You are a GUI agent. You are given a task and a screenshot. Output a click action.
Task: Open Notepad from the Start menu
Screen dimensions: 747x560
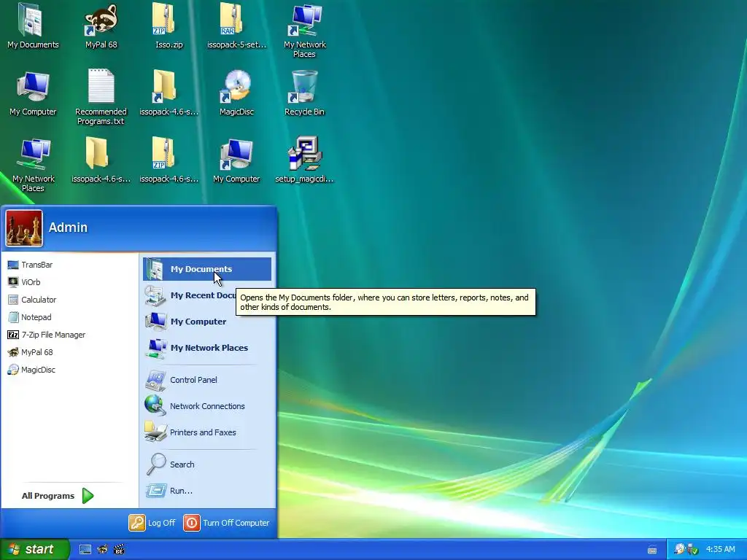(30, 317)
